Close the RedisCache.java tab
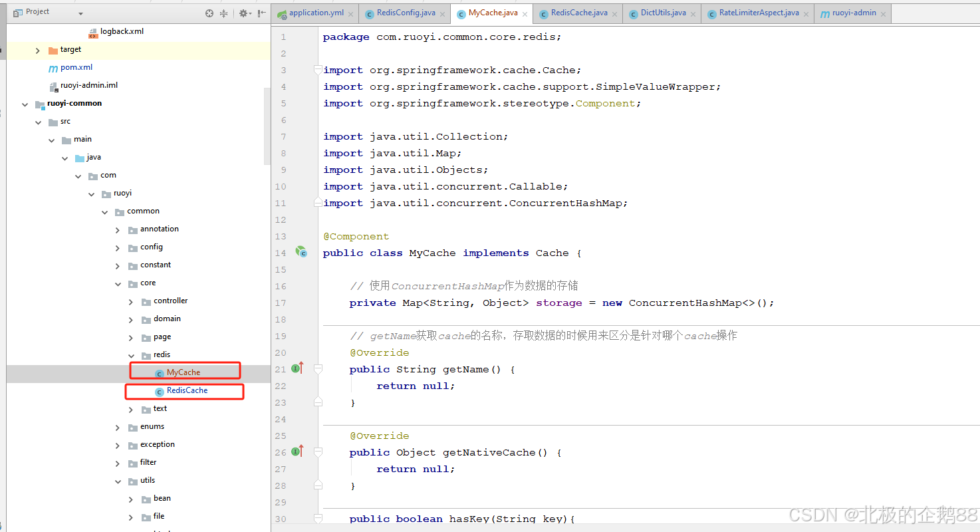The height and width of the screenshot is (532, 980). pyautogui.click(x=615, y=14)
